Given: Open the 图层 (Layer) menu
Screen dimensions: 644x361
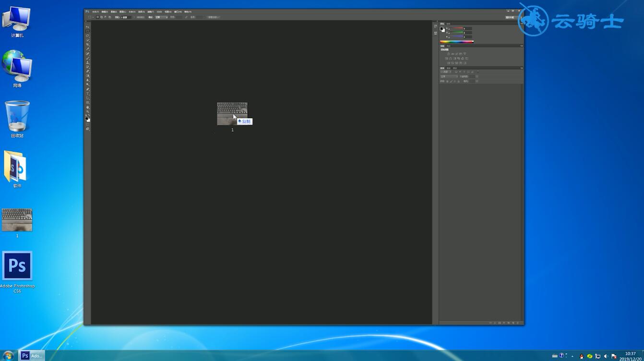Looking at the screenshot, I should tap(123, 12).
